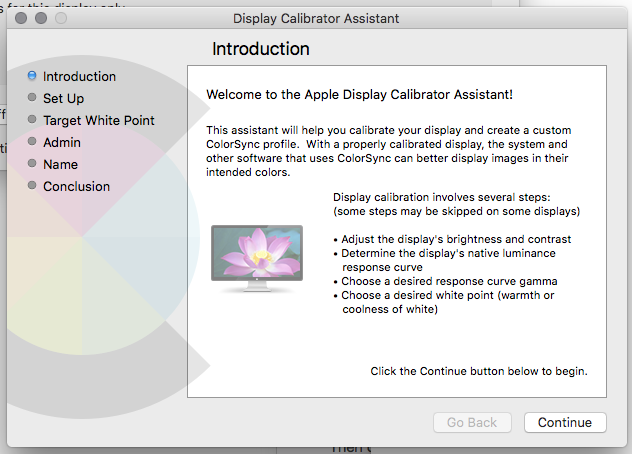632x454 pixels.
Task: Click the Introduction page heading
Action: tap(261, 49)
